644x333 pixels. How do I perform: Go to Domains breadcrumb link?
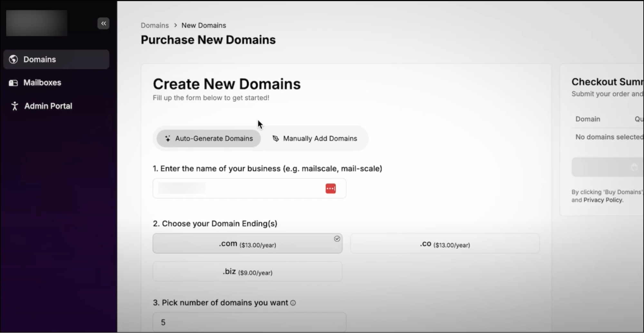tap(155, 25)
